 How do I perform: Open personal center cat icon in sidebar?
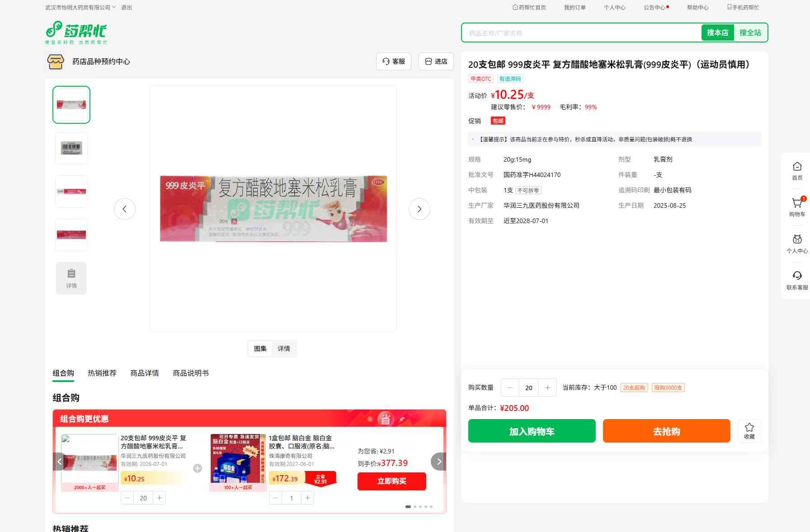[797, 240]
